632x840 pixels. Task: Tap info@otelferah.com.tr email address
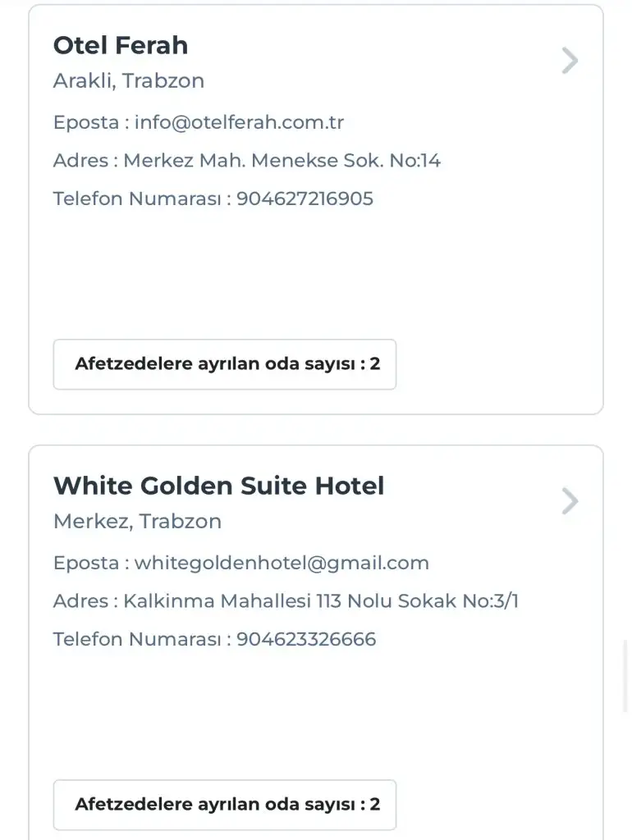(239, 123)
